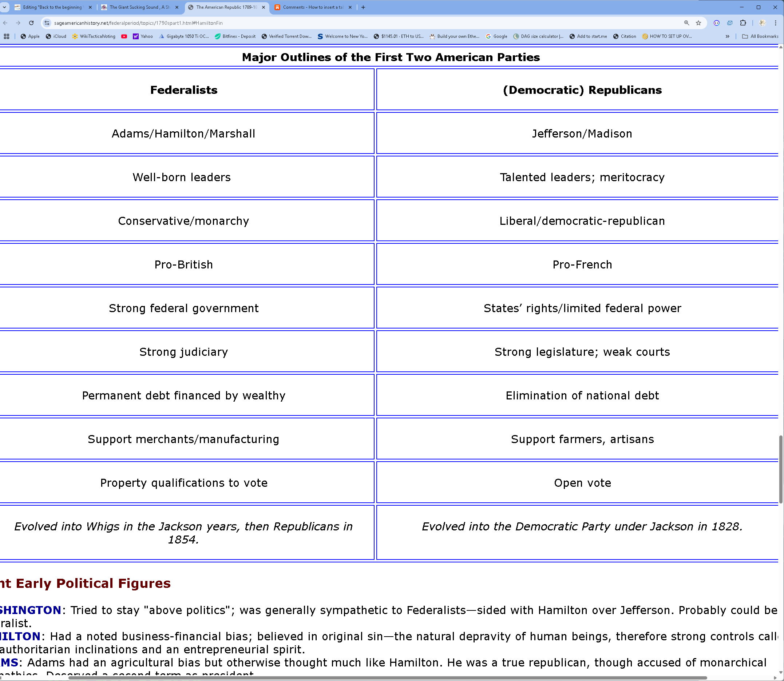Open Chrome three-dot menu
The width and height of the screenshot is (784, 681).
[x=776, y=23]
